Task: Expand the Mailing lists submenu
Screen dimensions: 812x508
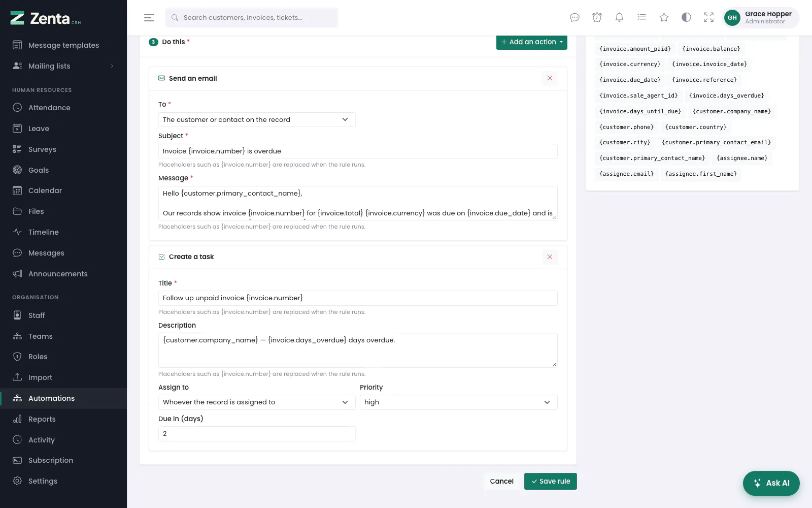Action: coord(63,66)
